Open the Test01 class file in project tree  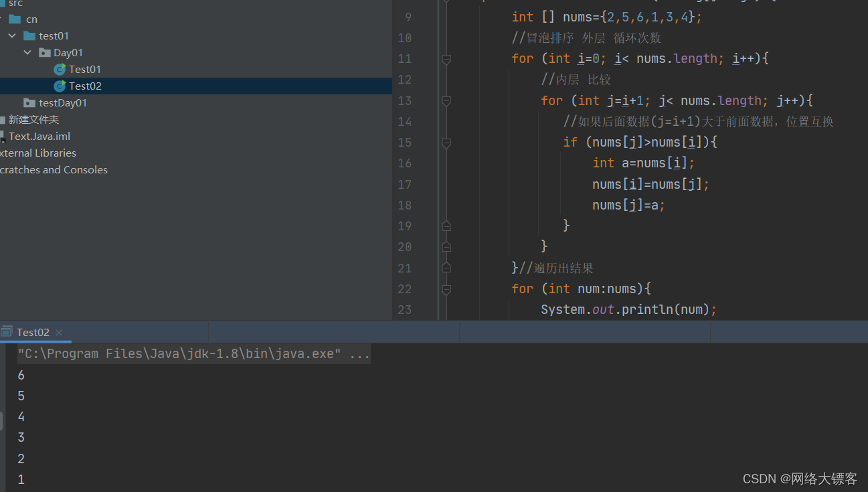pos(84,69)
